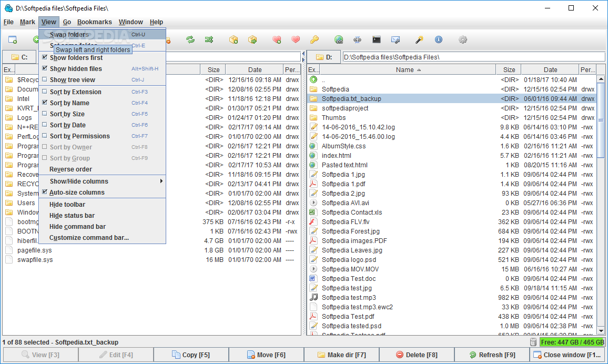608x364 pixels.
Task: Open the Go menu
Action: [67, 22]
